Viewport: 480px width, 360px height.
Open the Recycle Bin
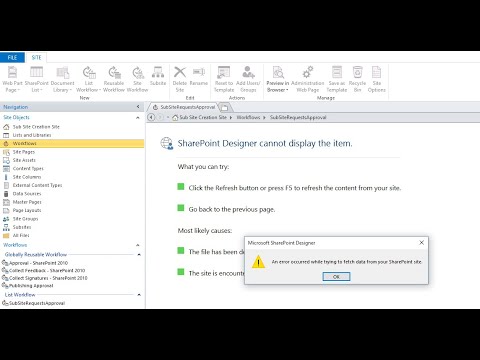pyautogui.click(x=357, y=79)
